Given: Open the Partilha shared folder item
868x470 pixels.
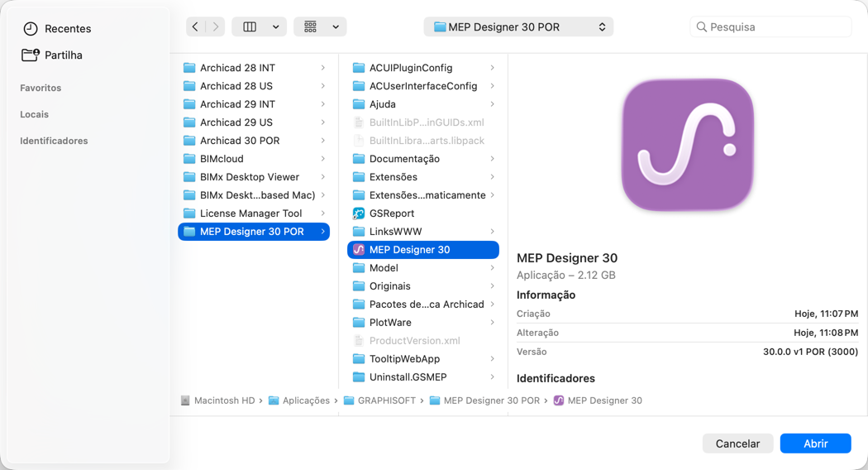Looking at the screenshot, I should click(52, 55).
